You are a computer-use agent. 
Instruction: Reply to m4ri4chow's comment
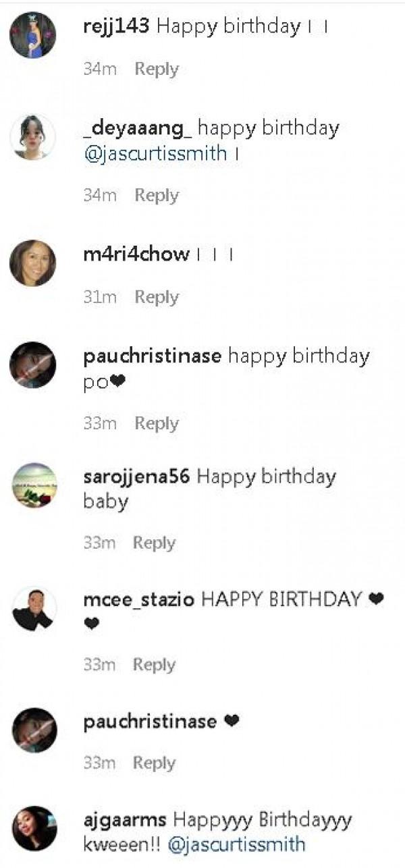(x=157, y=297)
